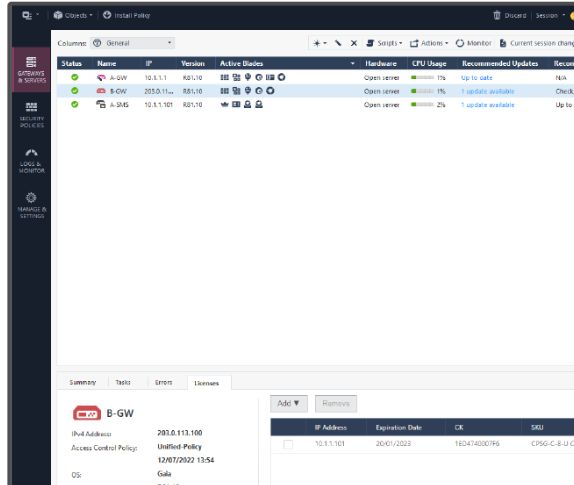Click A-SMS '1 update available' link
The height and width of the screenshot is (485, 574).
[x=488, y=105]
